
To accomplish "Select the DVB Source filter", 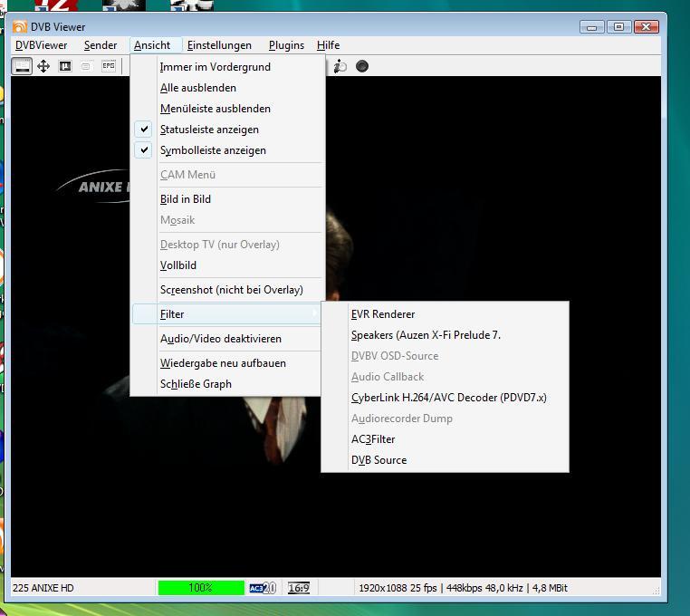I will [445, 460].
